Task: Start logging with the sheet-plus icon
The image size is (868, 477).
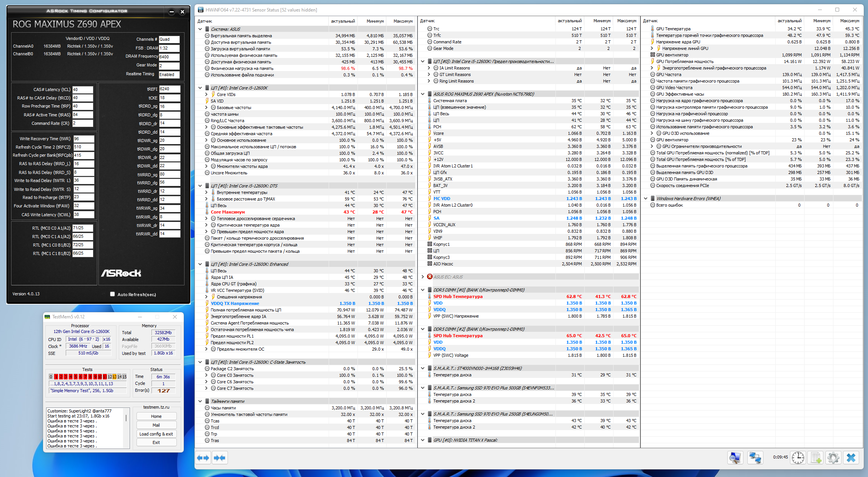Action: click(816, 457)
